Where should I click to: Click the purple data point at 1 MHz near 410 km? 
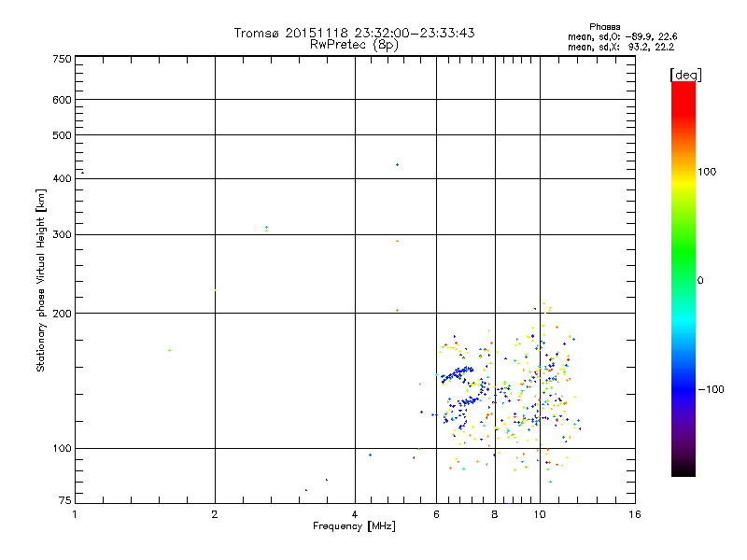click(x=83, y=173)
